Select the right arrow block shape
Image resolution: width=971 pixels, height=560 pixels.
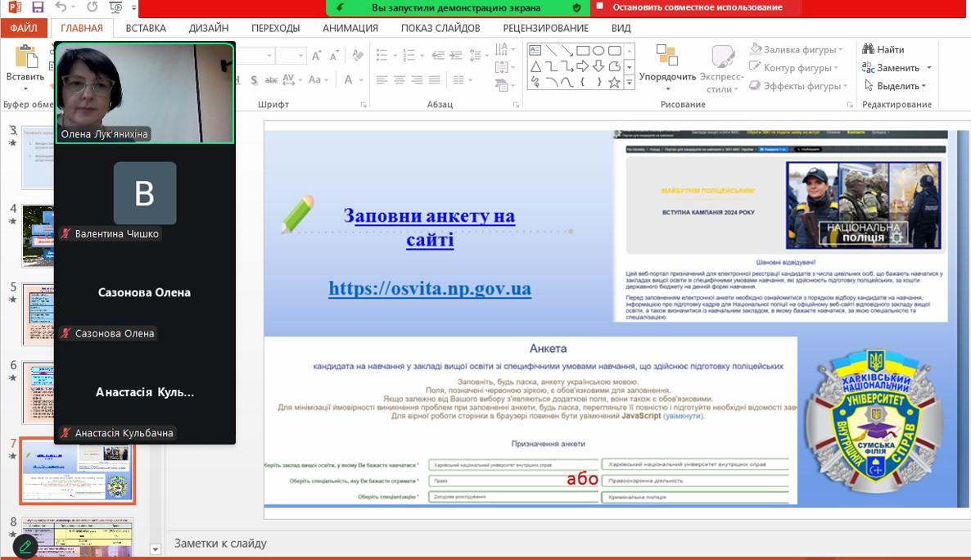583,66
